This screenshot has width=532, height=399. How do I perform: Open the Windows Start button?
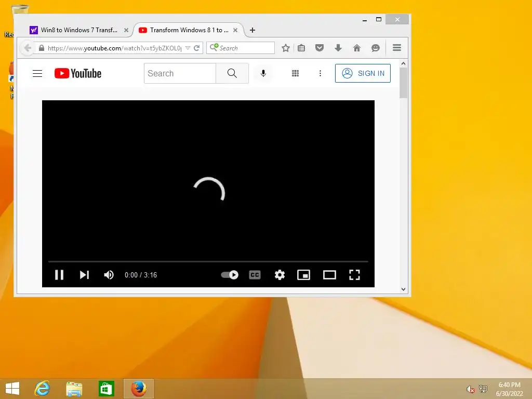point(12,389)
